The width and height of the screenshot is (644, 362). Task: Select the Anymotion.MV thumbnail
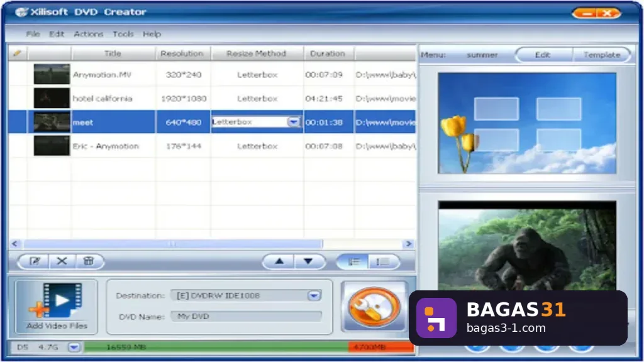click(52, 74)
